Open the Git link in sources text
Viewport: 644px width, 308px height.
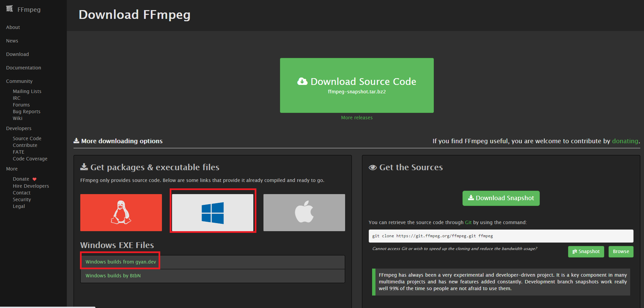click(468, 222)
